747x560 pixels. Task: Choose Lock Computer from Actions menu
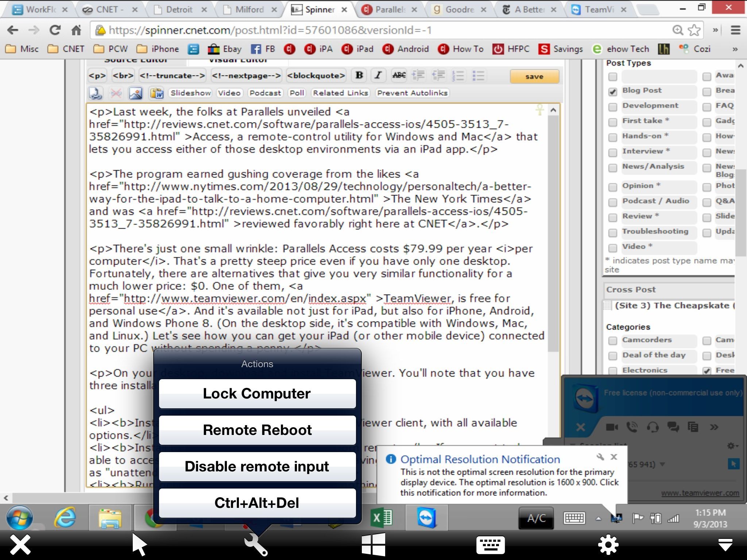[257, 394]
